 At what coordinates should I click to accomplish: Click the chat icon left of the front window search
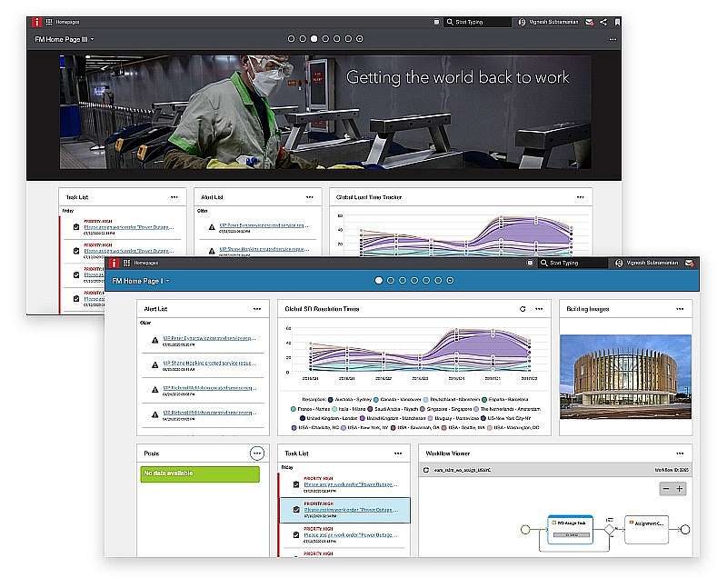[x=530, y=263]
